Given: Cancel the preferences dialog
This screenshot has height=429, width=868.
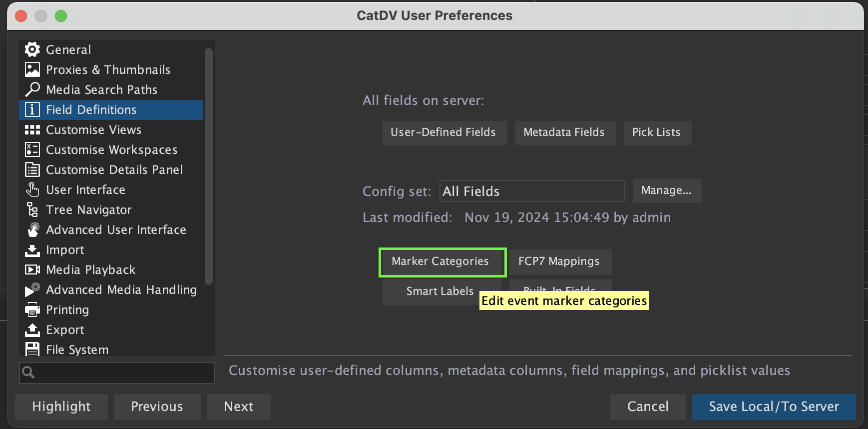Looking at the screenshot, I should click(648, 406).
